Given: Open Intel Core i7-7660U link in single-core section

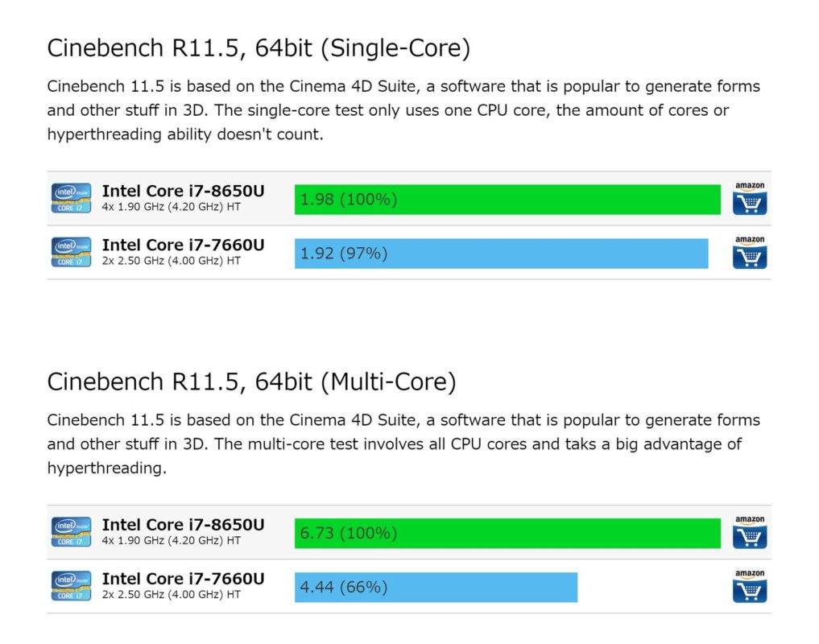Looking at the screenshot, I should pos(183,245).
